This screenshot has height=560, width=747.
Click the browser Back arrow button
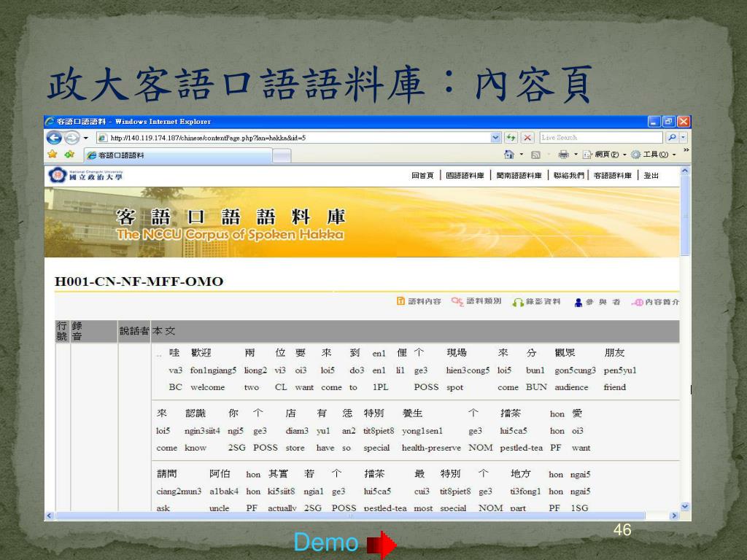(x=54, y=138)
